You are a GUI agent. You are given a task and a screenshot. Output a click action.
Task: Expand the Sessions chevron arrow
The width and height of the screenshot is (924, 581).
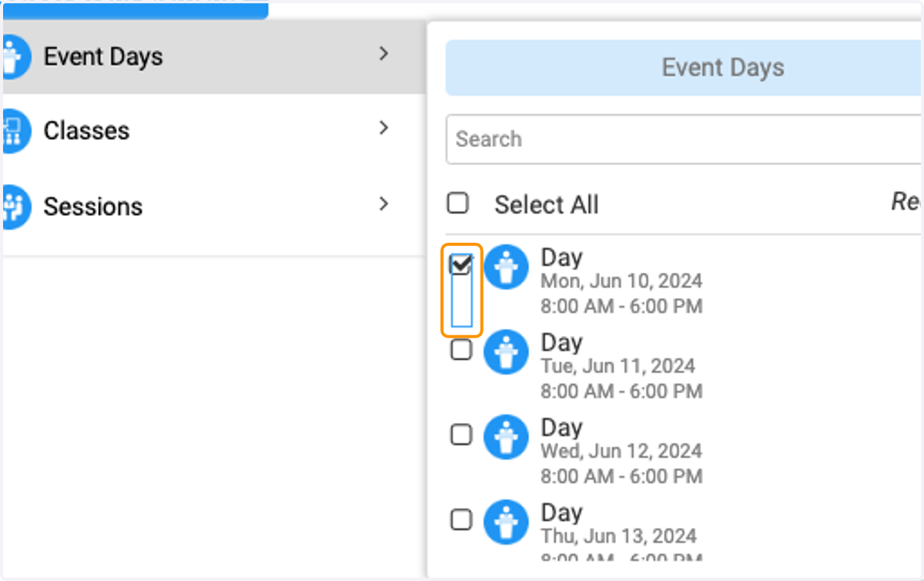click(383, 204)
